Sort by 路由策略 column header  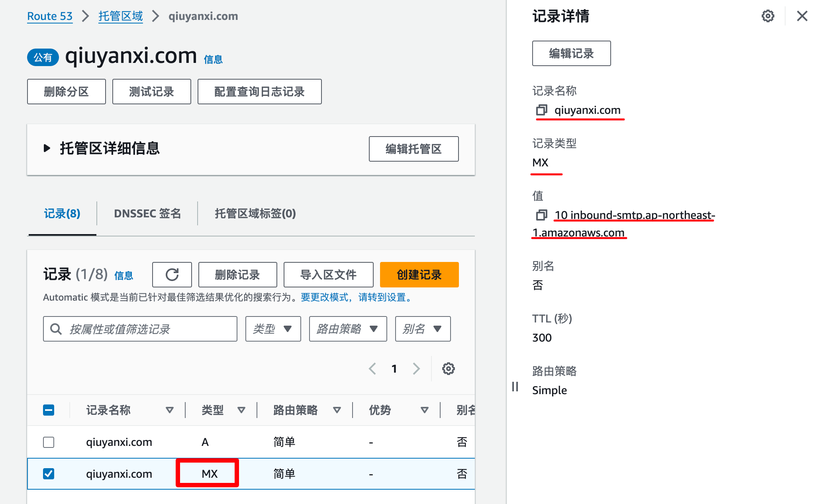point(337,410)
